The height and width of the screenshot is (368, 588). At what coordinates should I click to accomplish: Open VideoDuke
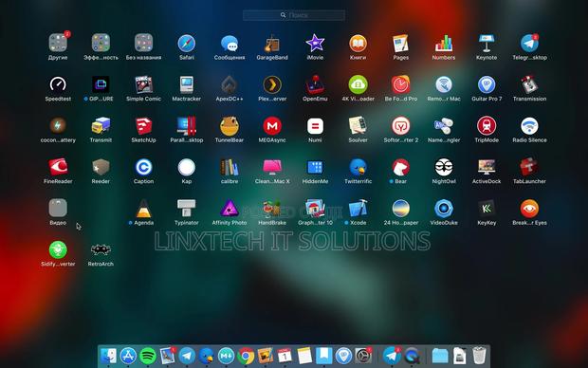(444, 209)
